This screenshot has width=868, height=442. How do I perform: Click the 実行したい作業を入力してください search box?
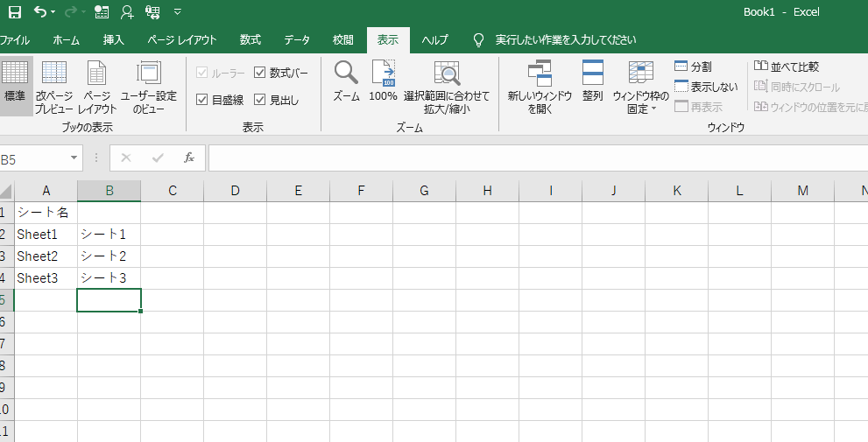(x=566, y=40)
